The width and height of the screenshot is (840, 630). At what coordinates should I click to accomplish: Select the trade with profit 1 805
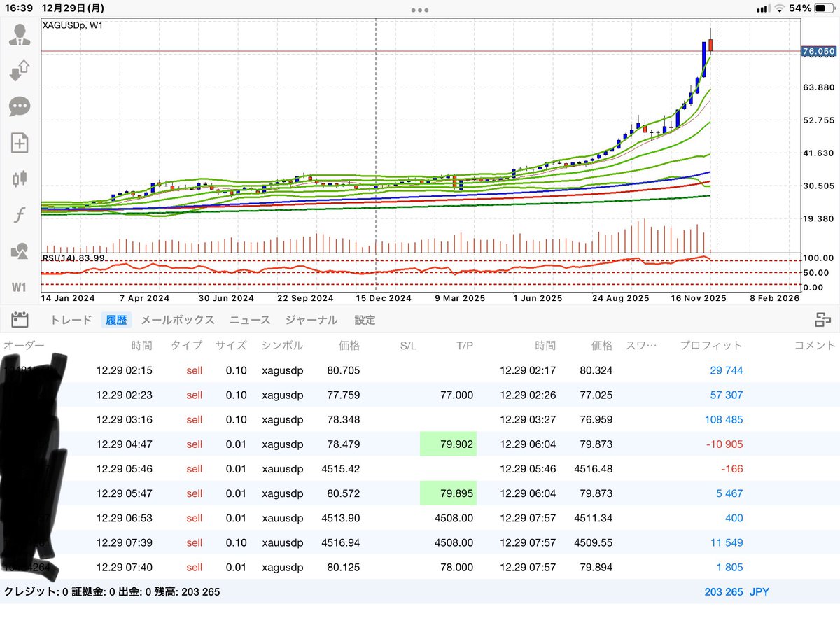pyautogui.click(x=420, y=567)
